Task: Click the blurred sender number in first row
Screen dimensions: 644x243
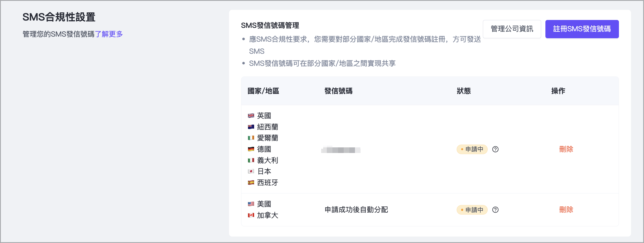Action: pos(341,150)
